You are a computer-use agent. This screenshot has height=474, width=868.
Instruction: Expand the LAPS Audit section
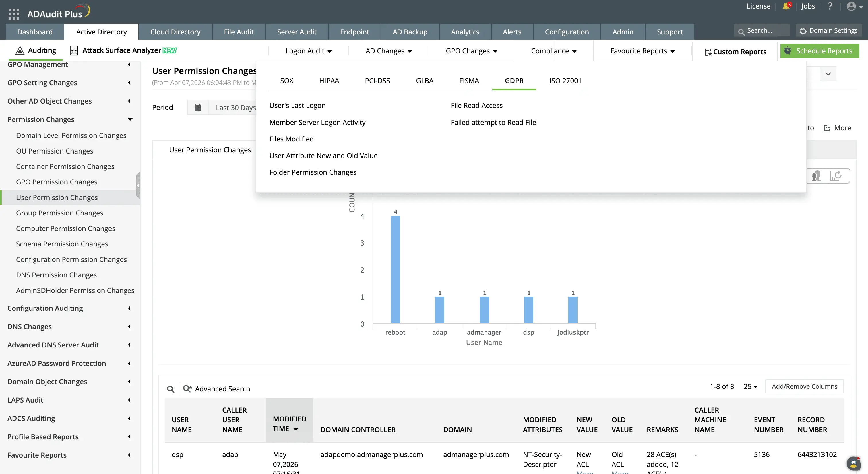pos(70,400)
